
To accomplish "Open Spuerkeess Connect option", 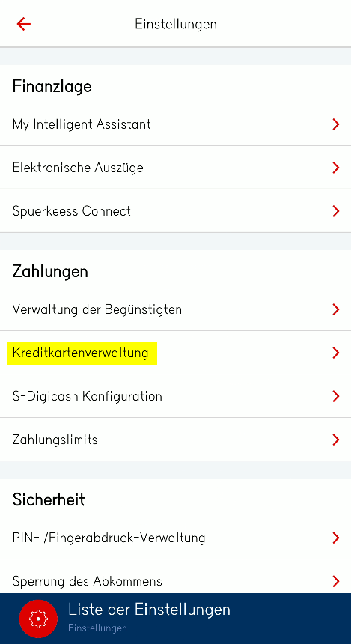I will pos(175,211).
